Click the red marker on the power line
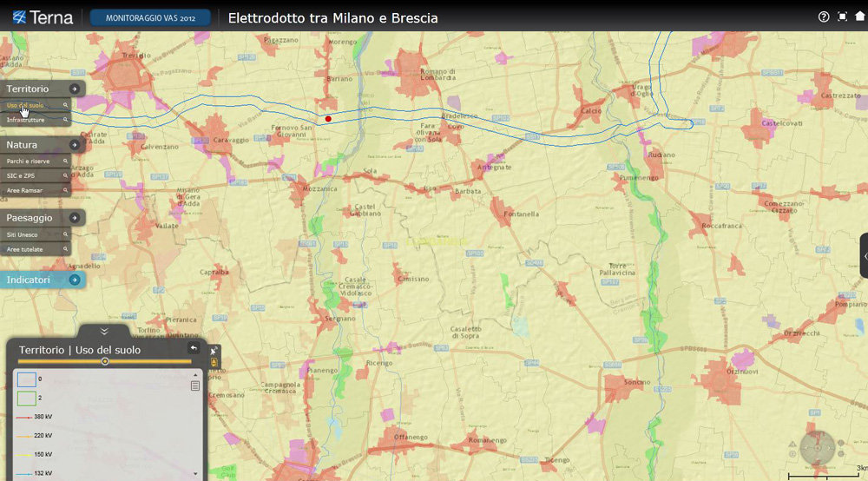Image resolution: width=868 pixels, height=481 pixels. click(328, 118)
